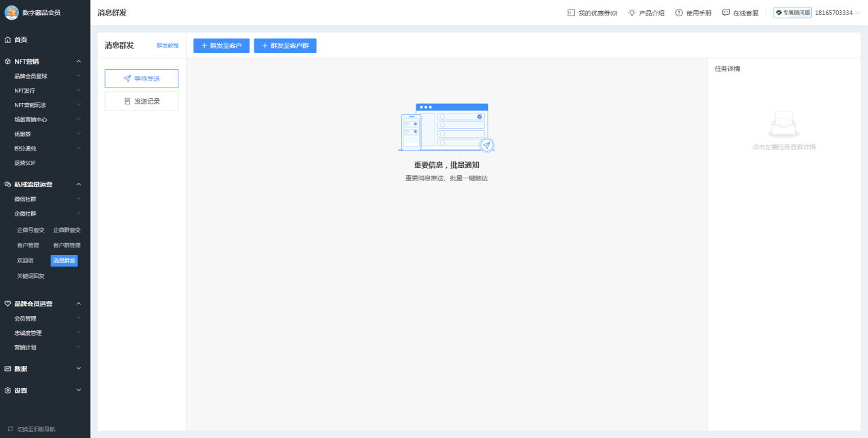Click the 专属顾问版 badge icon
The height and width of the screenshot is (438, 868).
tap(778, 12)
